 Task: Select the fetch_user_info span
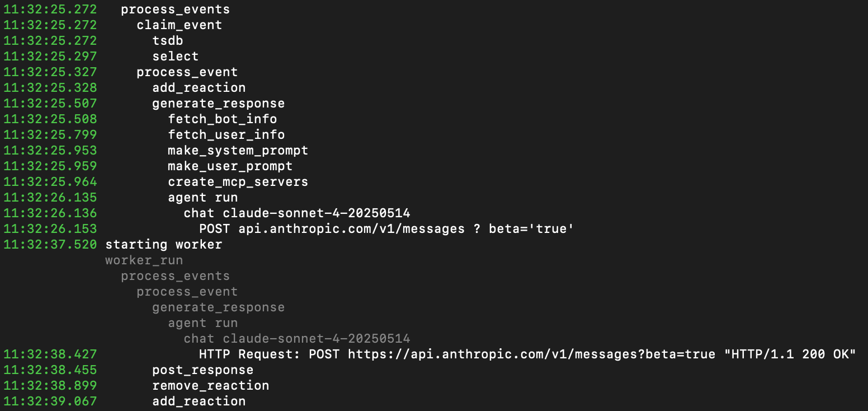[x=226, y=135]
